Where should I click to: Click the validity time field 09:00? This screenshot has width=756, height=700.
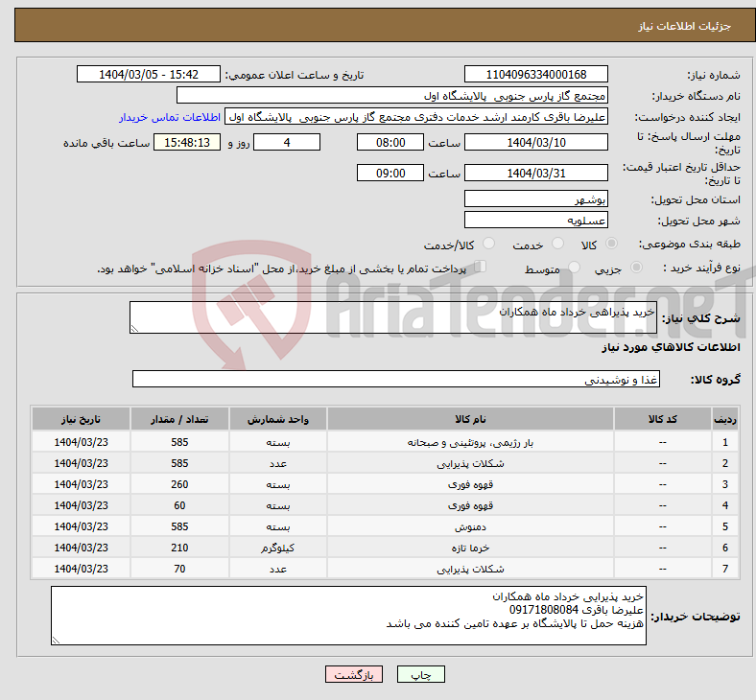pos(390,173)
